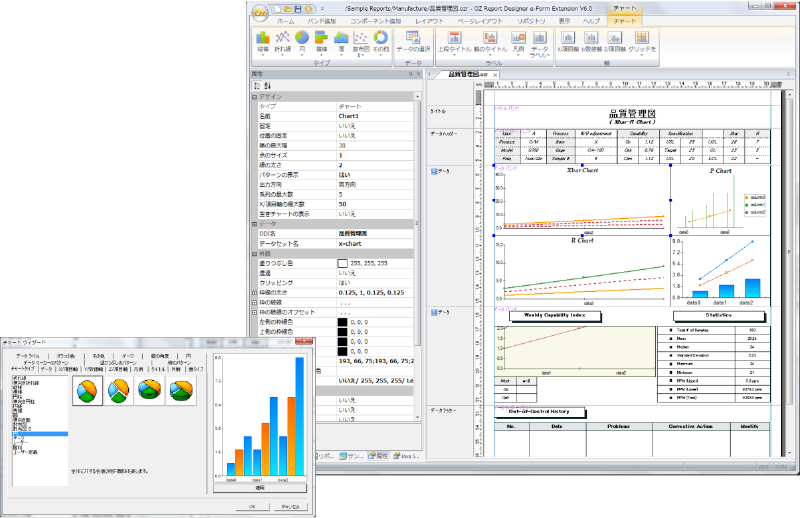Open the ヘルプ ribbon tab
Image resolution: width=800 pixels, height=518 pixels.
tap(591, 21)
